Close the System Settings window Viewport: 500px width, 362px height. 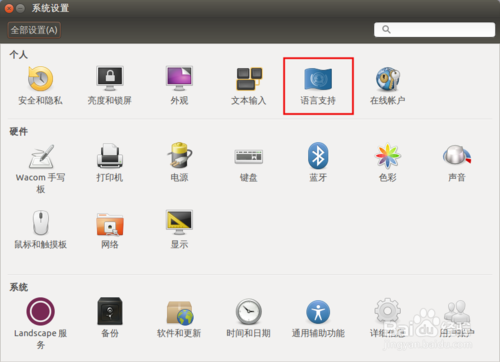9,8
